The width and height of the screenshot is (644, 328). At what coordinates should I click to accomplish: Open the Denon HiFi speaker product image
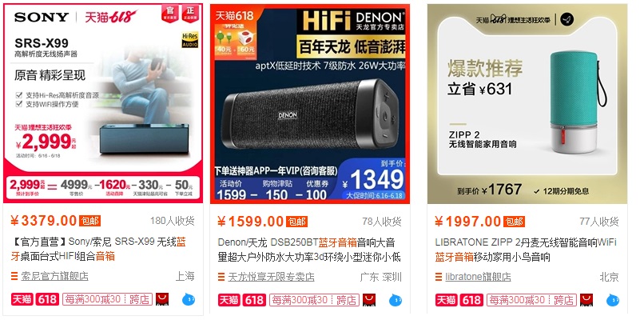click(x=310, y=103)
